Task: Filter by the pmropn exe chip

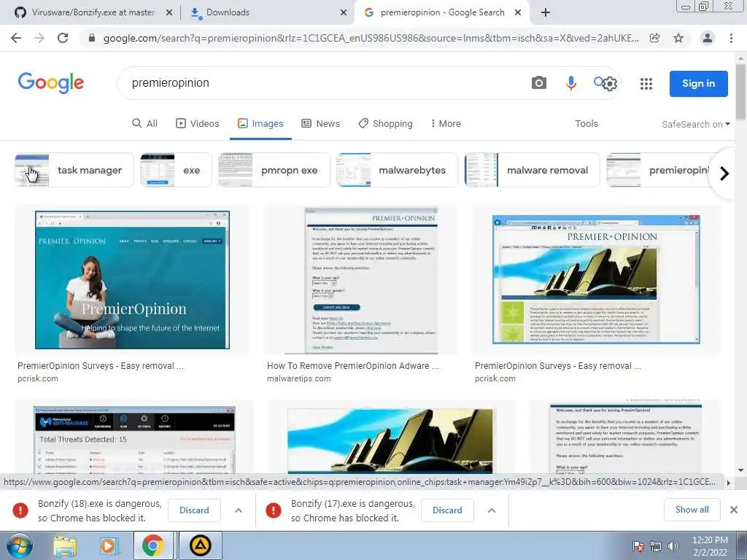Action: (x=274, y=170)
